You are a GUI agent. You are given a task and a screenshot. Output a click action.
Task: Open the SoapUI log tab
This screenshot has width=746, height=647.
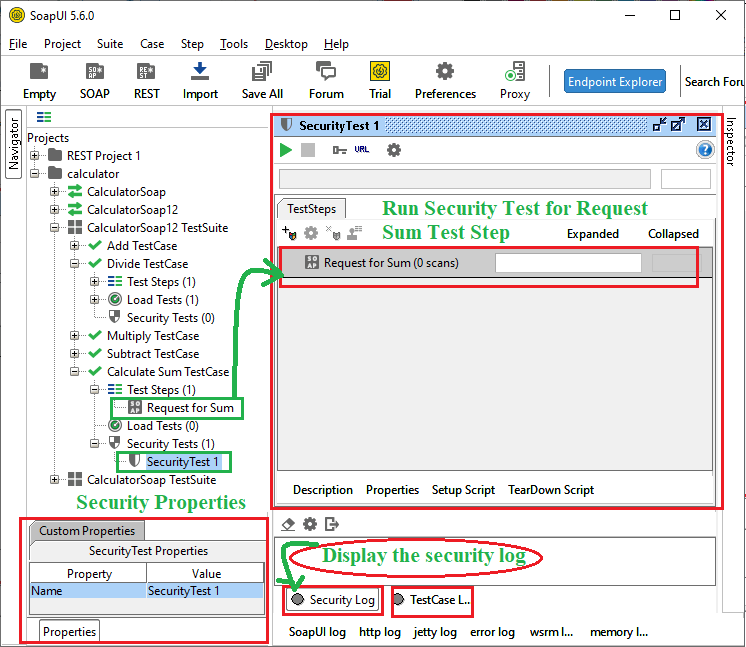coord(317,632)
